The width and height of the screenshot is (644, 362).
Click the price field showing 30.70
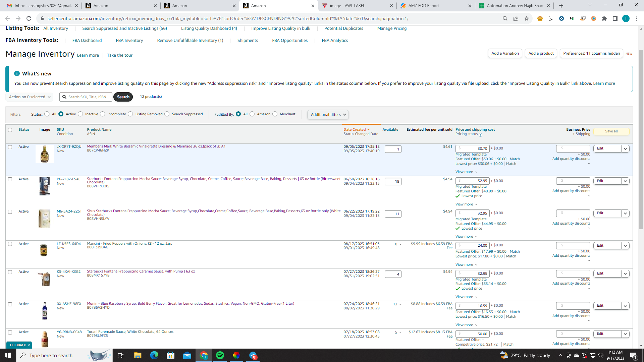pyautogui.click(x=473, y=148)
